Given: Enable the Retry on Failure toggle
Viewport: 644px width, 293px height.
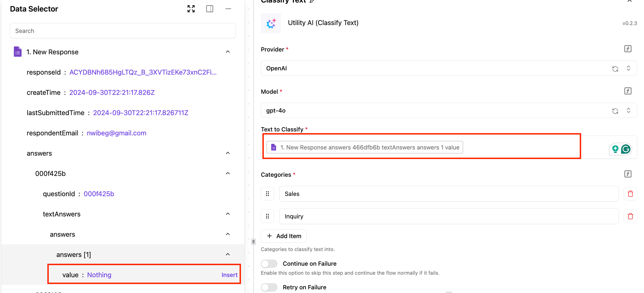Looking at the screenshot, I should 269,287.
